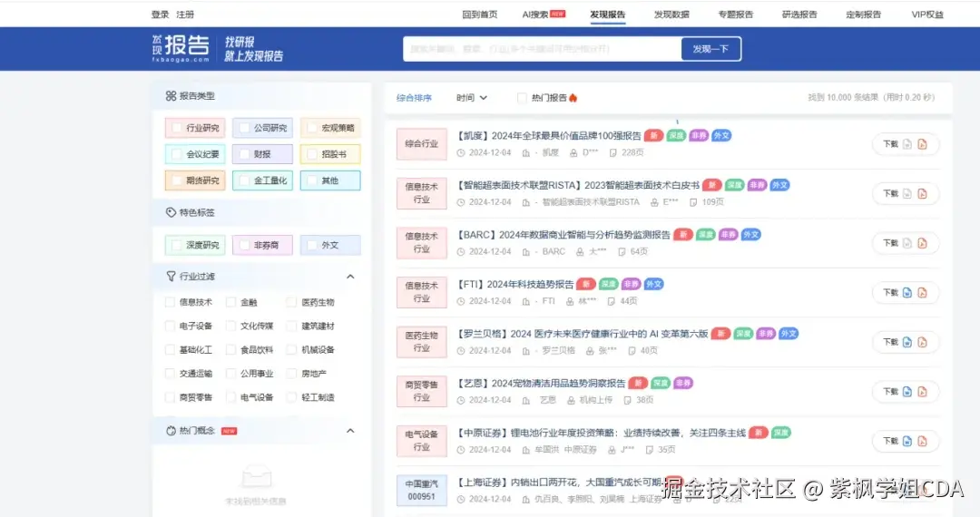Collapse the 热门概念 section
Screen dimensions: 980x517
[350, 431]
